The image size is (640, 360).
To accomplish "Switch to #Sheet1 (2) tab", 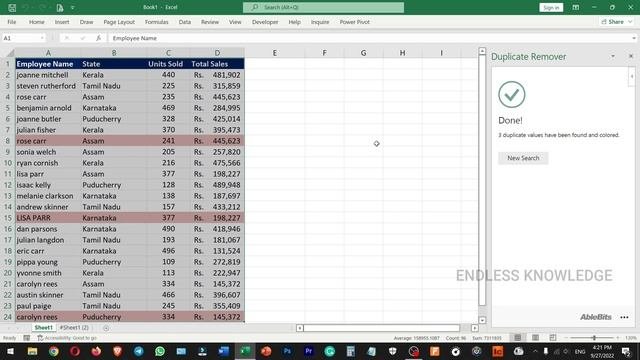I will (74, 328).
